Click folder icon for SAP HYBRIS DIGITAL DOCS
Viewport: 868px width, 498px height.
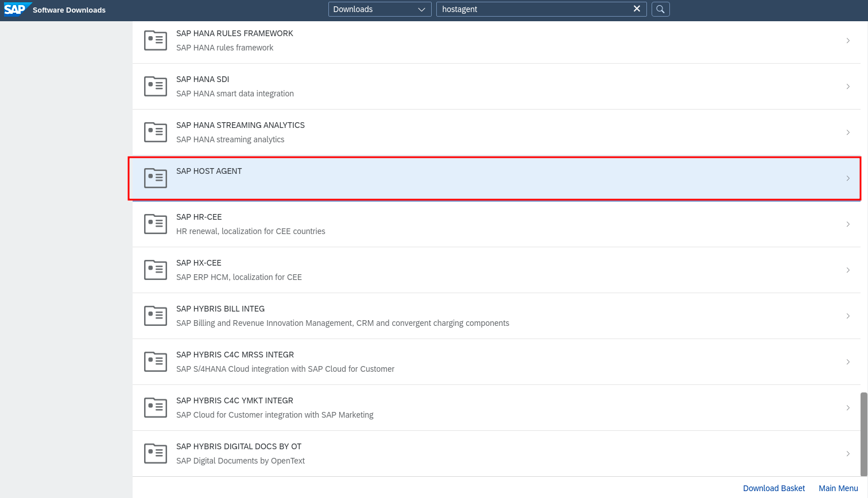156,454
